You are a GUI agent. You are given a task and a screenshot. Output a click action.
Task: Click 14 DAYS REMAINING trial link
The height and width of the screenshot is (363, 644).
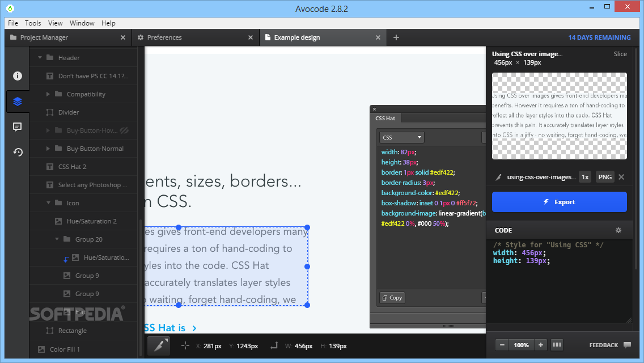(599, 37)
